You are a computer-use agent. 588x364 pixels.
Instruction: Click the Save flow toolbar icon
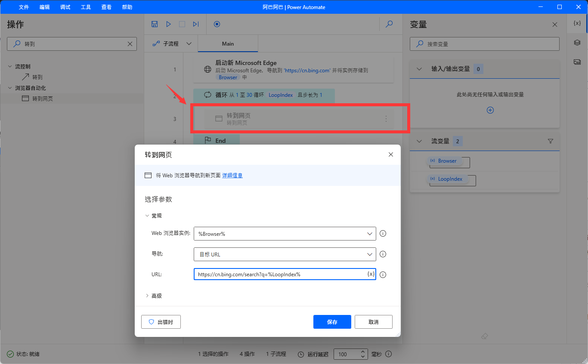pyautogui.click(x=155, y=24)
